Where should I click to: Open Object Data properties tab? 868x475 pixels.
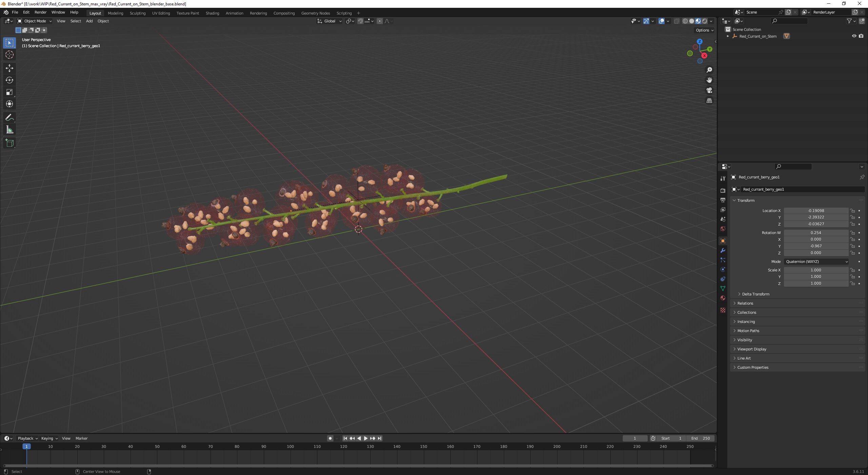click(723, 288)
